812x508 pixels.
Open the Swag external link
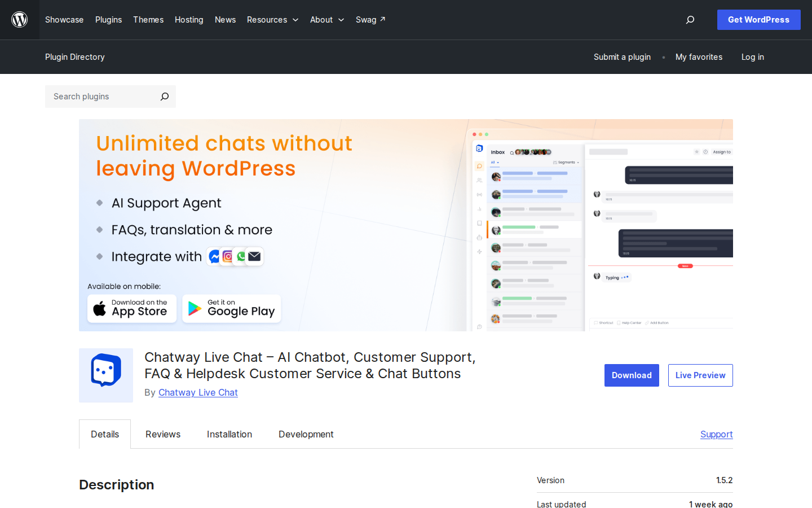point(370,20)
